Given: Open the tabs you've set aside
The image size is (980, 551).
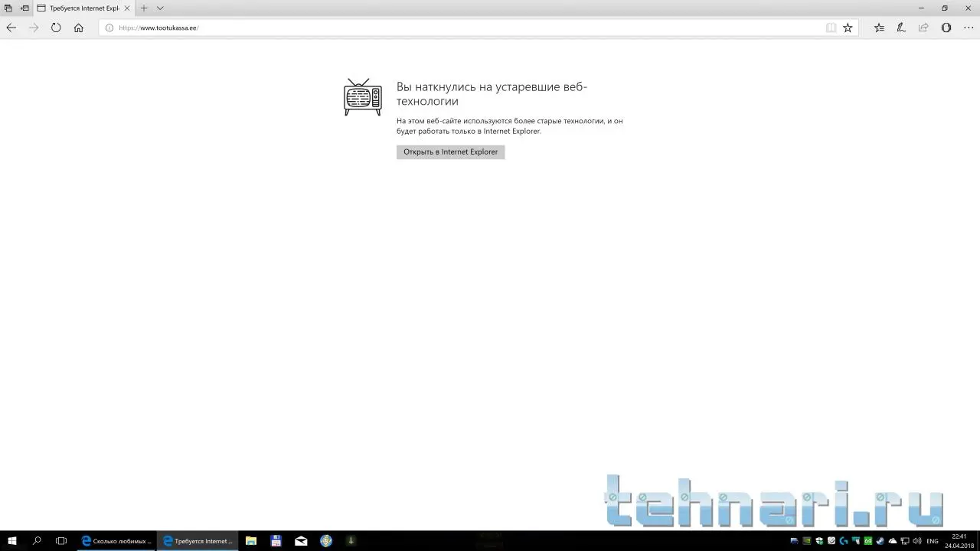Looking at the screenshot, I should [x=8, y=8].
